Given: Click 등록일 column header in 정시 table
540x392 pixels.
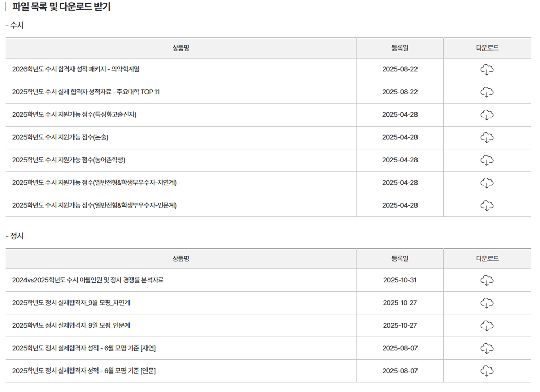Looking at the screenshot, I should coord(400,259).
